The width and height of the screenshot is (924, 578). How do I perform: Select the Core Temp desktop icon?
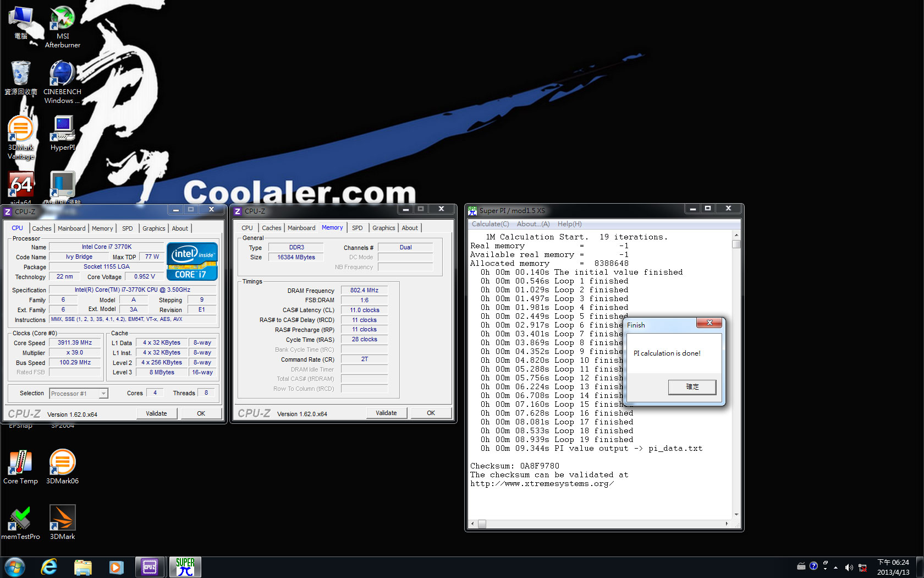[21, 467]
